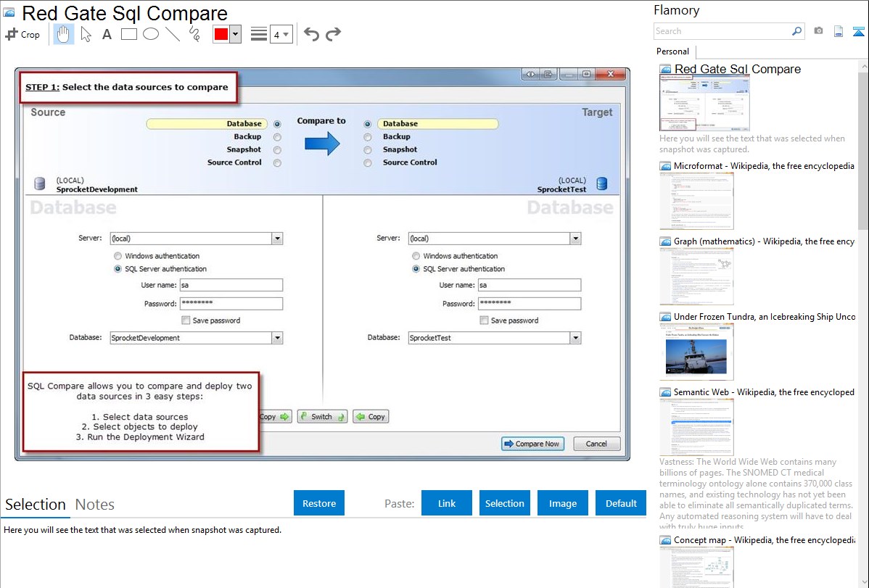The image size is (869, 588).
Task: Click the source database cylinder icon
Action: 40,183
